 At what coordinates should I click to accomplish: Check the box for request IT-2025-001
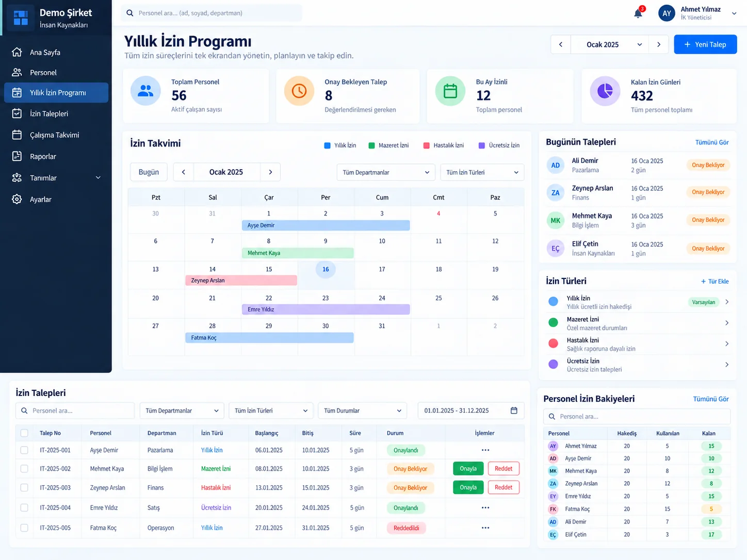click(x=24, y=450)
